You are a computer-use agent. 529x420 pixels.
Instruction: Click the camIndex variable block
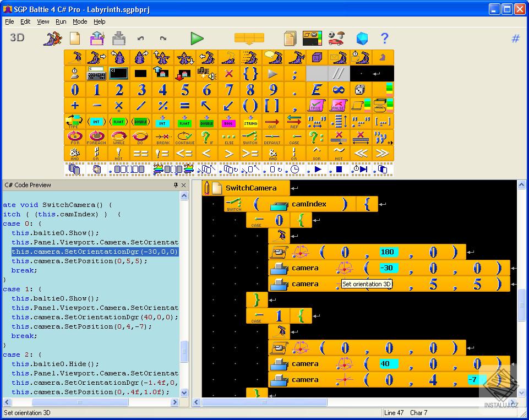pyautogui.click(x=309, y=204)
